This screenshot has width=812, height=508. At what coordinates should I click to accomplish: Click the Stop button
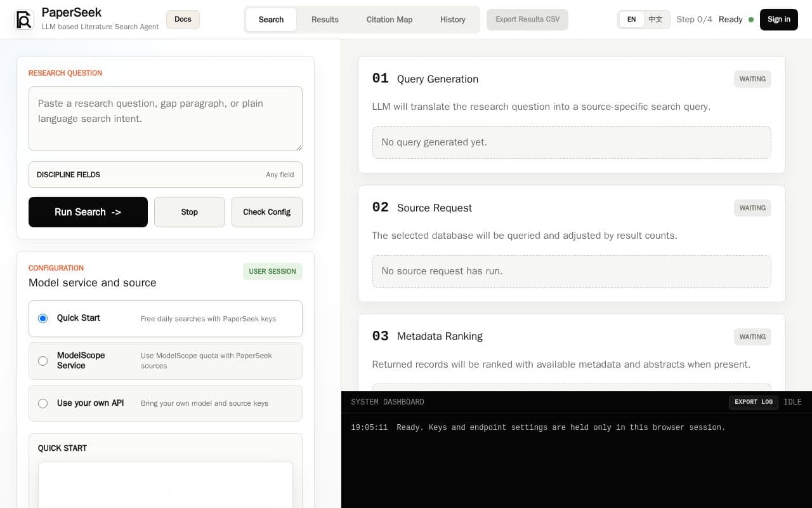190,212
